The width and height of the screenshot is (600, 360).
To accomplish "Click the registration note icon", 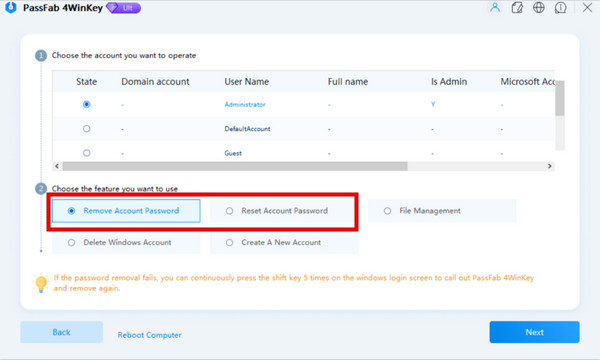I will (517, 8).
